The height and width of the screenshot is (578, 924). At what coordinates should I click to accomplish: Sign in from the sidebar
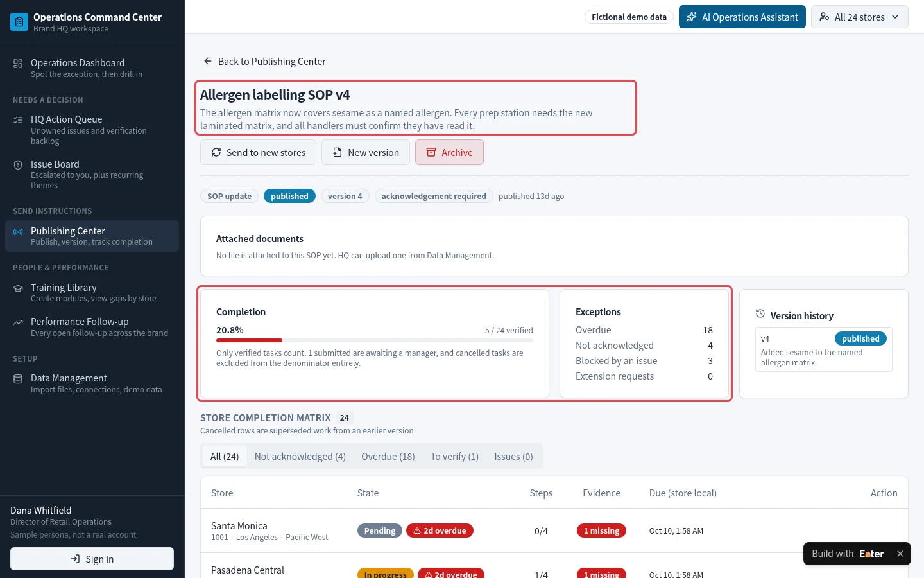[x=92, y=559]
